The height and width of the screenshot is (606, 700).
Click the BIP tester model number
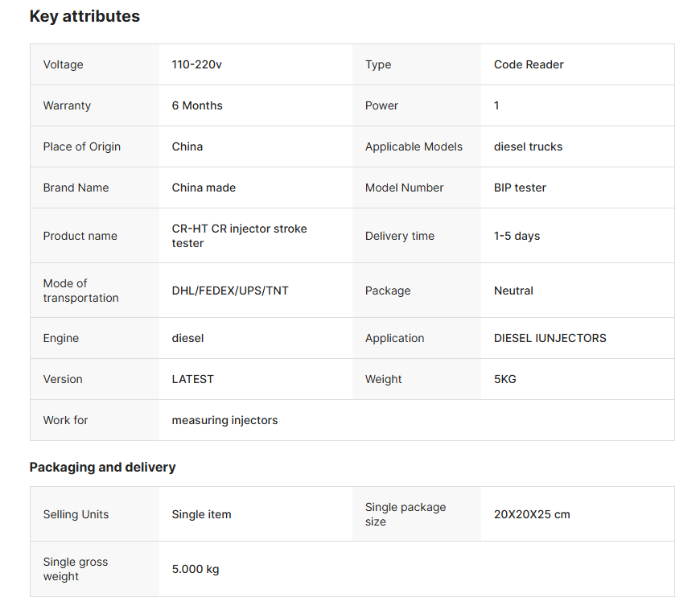(520, 188)
